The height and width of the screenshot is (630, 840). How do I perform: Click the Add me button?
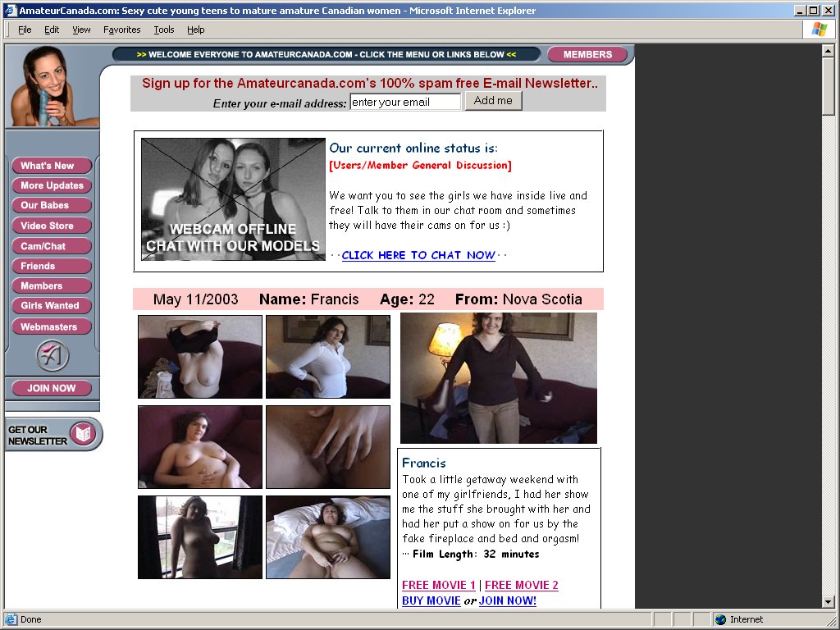pos(493,101)
